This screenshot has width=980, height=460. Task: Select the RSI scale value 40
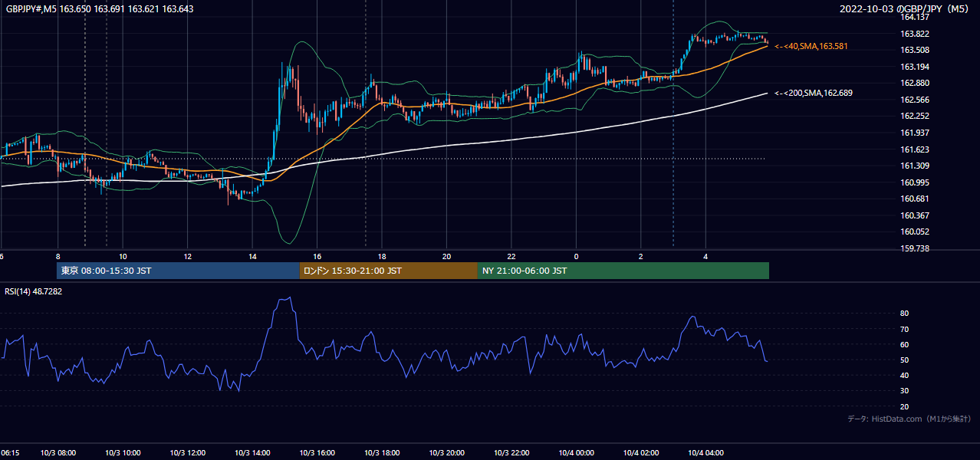pos(904,375)
